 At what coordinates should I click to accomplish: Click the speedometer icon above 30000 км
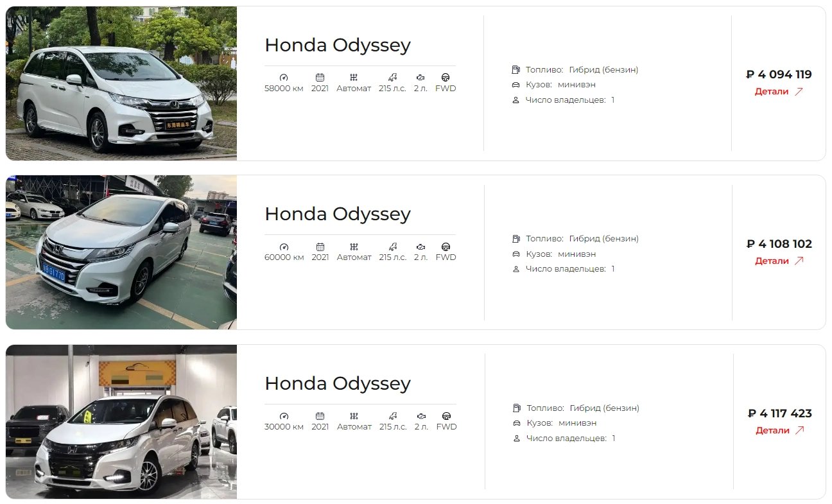[284, 416]
